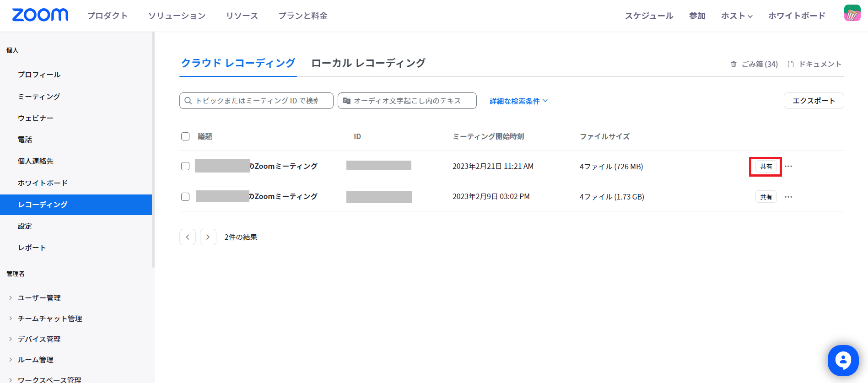Screen dimensions: 868x383
Task: Open the ホスト dropdown menu
Action: [737, 16]
